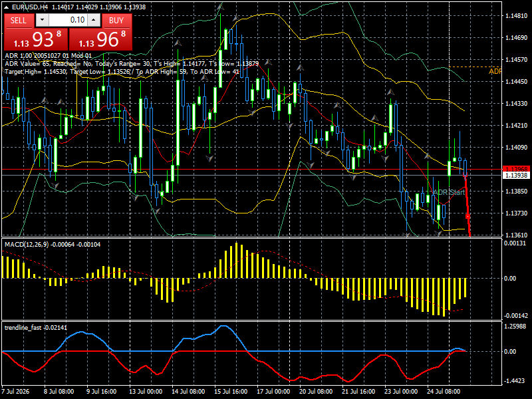Click the 17 Jul 00:00 time label

coord(273,391)
